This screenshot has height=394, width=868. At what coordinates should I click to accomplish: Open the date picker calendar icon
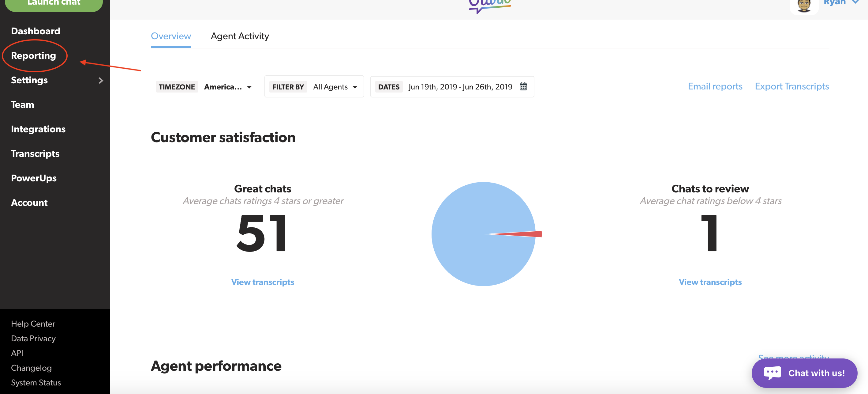[x=523, y=87]
